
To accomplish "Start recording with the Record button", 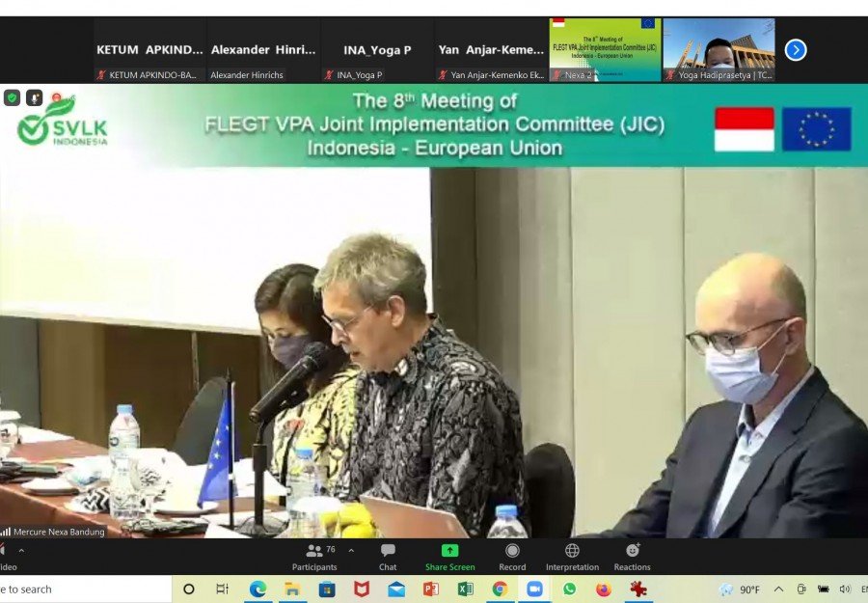I will (x=512, y=557).
